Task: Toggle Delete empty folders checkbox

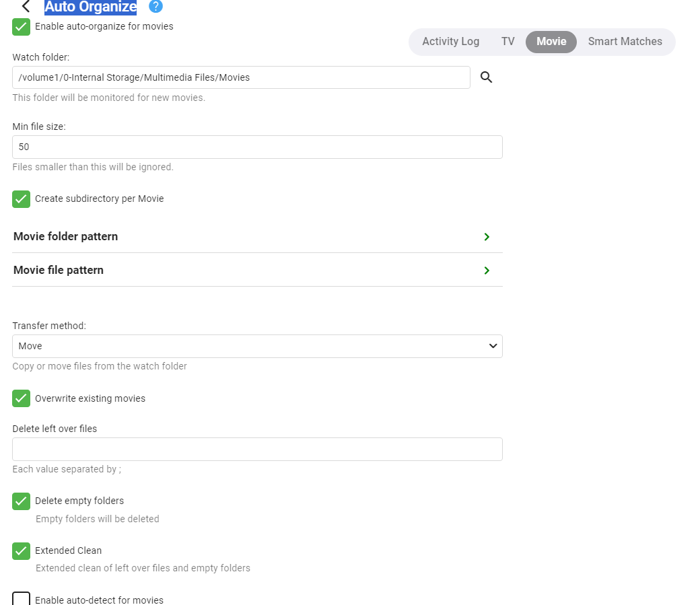Action: 21,501
